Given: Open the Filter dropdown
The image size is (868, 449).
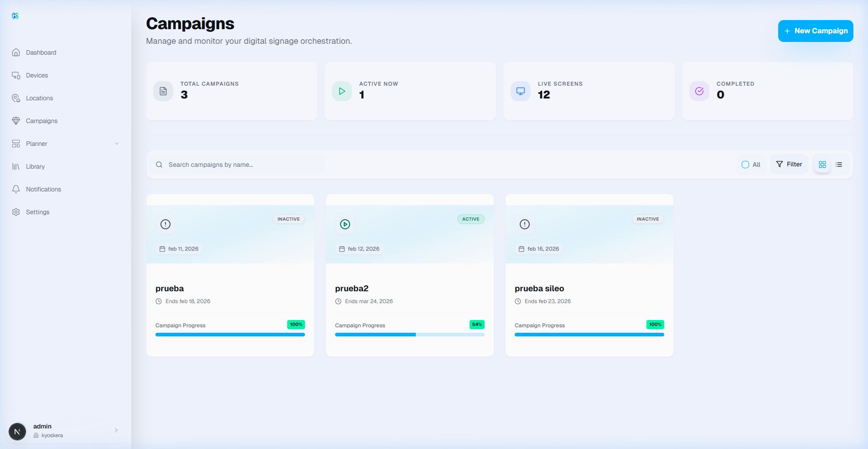Looking at the screenshot, I should (x=789, y=165).
